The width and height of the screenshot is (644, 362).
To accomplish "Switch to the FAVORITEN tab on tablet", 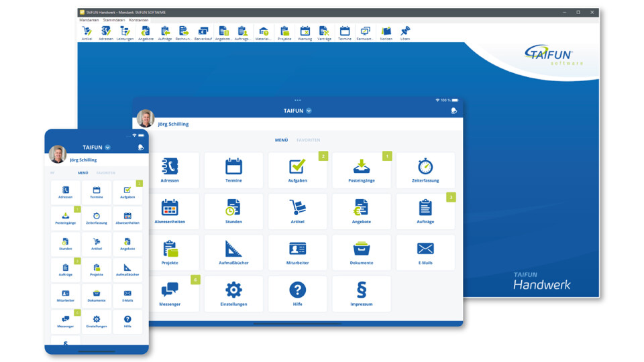I will [308, 140].
